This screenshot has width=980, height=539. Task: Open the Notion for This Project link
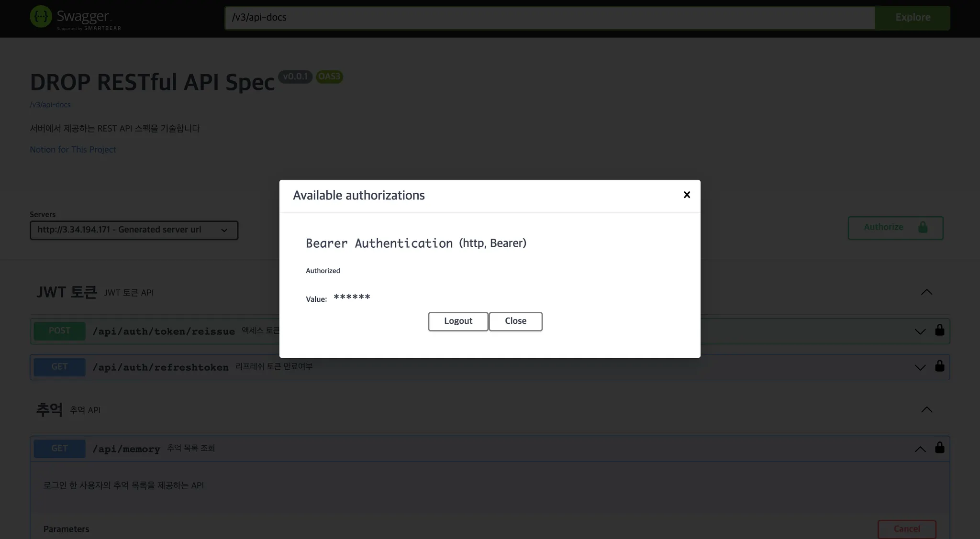click(x=73, y=150)
